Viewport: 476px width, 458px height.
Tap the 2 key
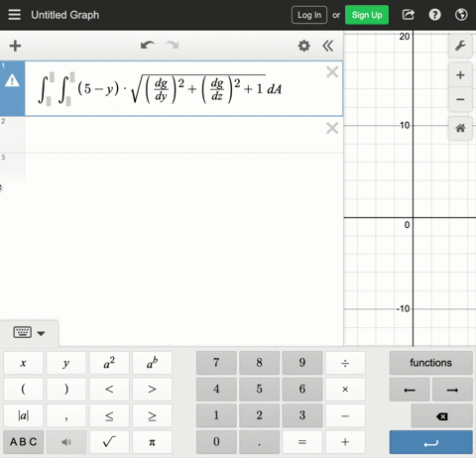pos(259,415)
